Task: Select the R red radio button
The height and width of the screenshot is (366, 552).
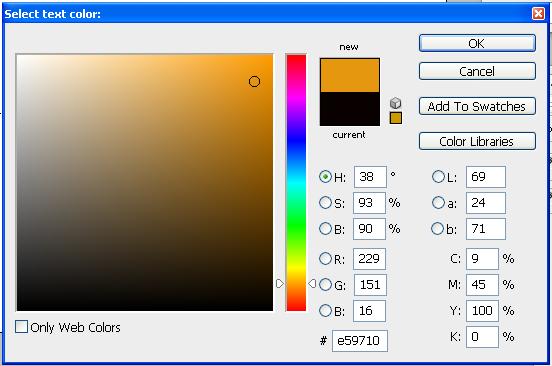Action: click(325, 259)
